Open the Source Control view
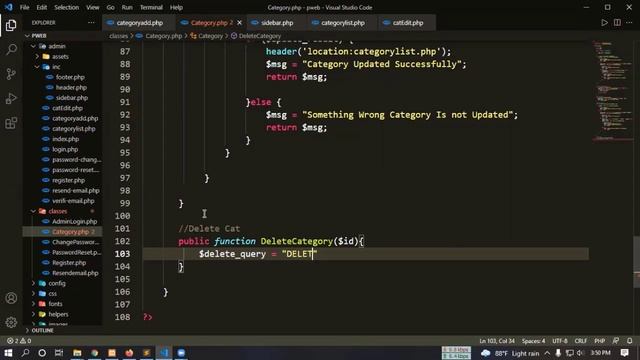The width and height of the screenshot is (640, 360). [11, 74]
